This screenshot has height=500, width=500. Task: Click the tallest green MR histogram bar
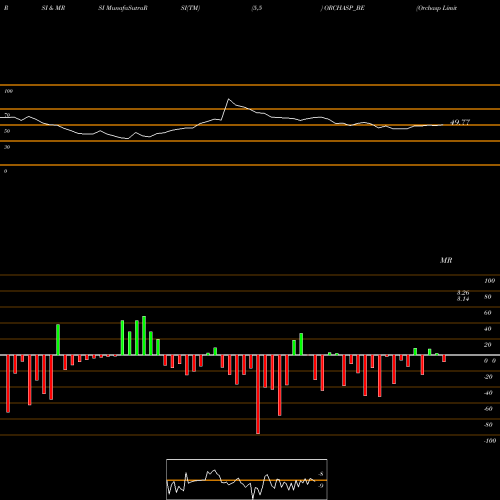(144, 336)
